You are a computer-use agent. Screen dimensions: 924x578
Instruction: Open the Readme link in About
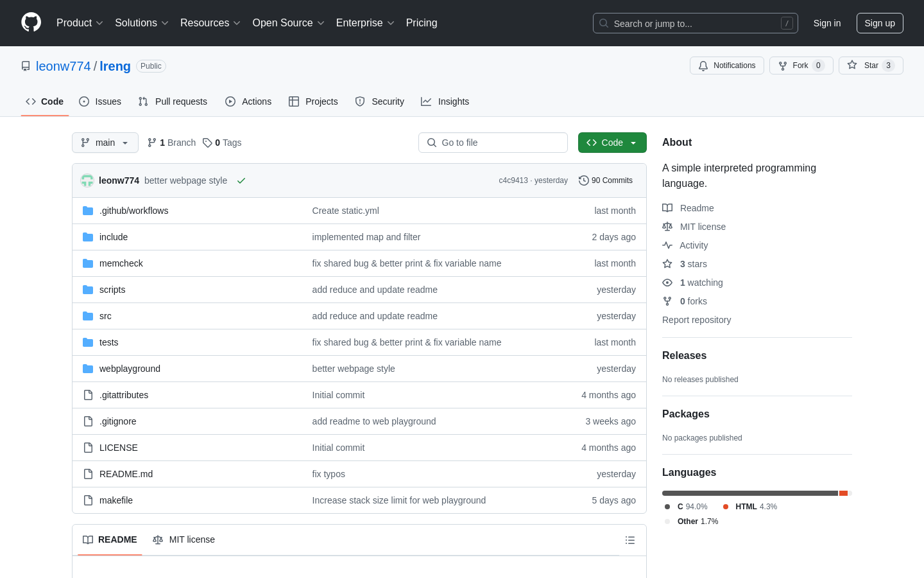click(x=689, y=208)
